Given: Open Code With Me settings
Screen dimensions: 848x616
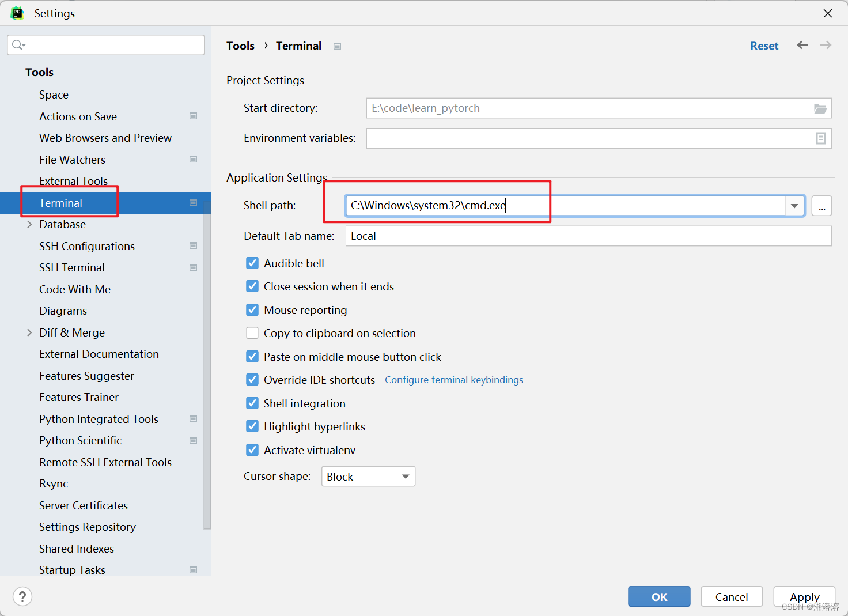Looking at the screenshot, I should point(75,289).
